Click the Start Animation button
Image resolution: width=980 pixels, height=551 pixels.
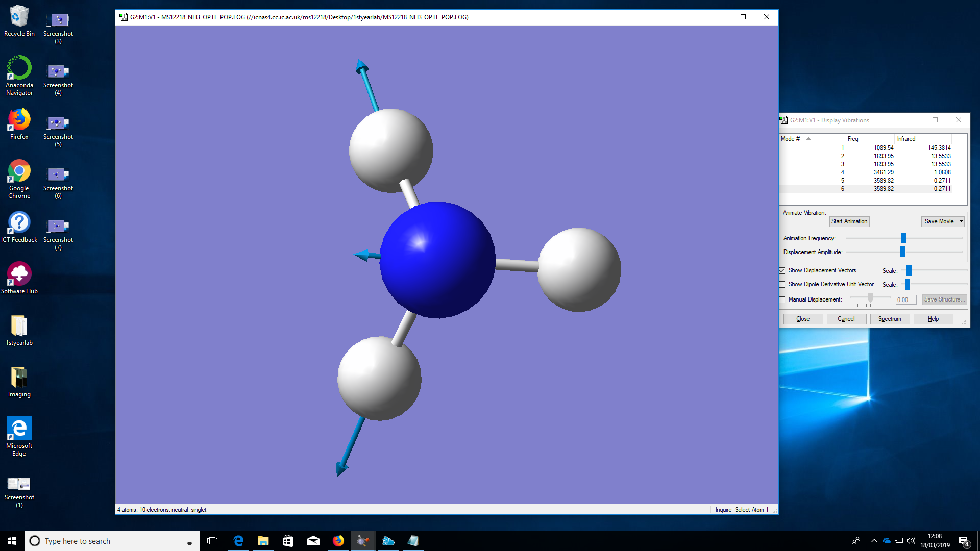click(x=849, y=221)
